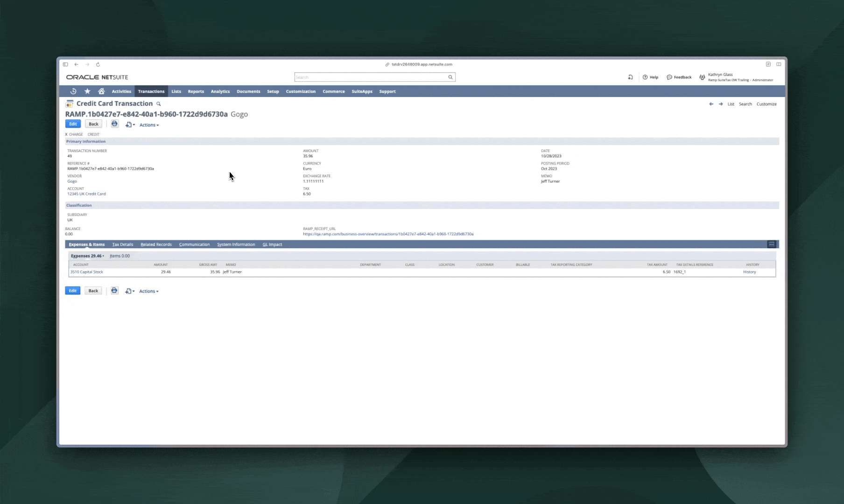Screen dimensions: 844x504
Task: Open the Activities menu
Action: click(121, 91)
